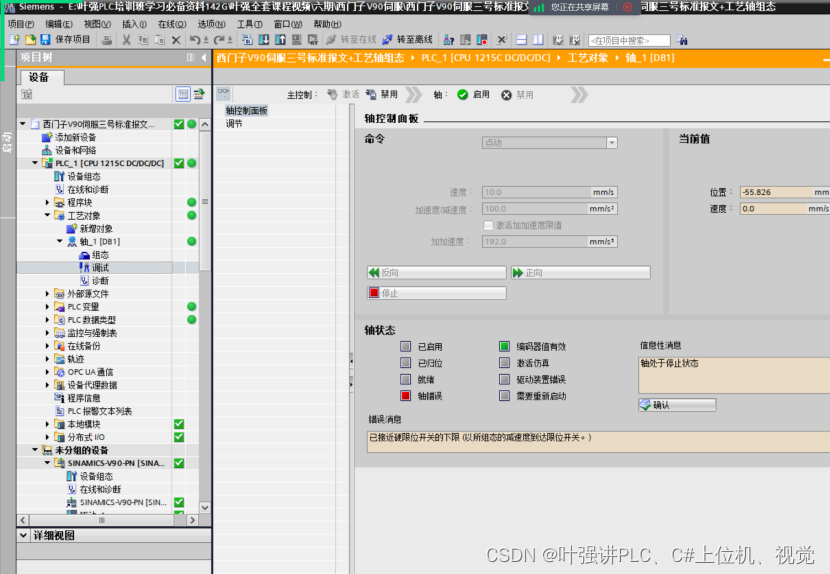
Task: Click 转至离线 to go offline
Action: [x=408, y=40]
